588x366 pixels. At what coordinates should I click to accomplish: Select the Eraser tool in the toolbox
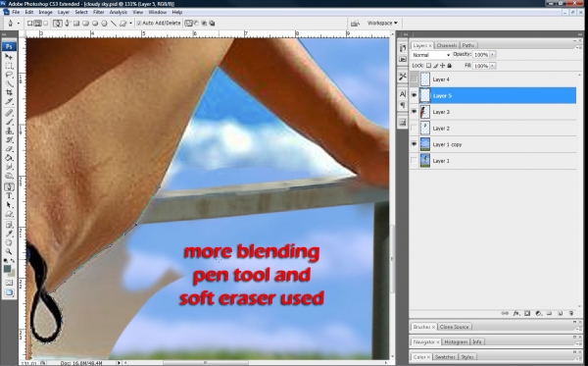pos(9,149)
